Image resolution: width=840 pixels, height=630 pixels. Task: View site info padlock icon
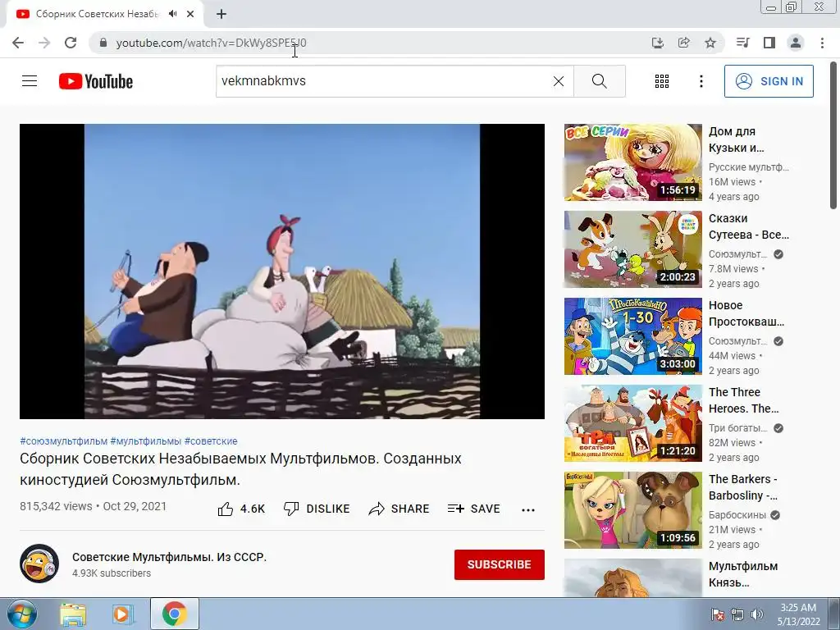point(104,43)
